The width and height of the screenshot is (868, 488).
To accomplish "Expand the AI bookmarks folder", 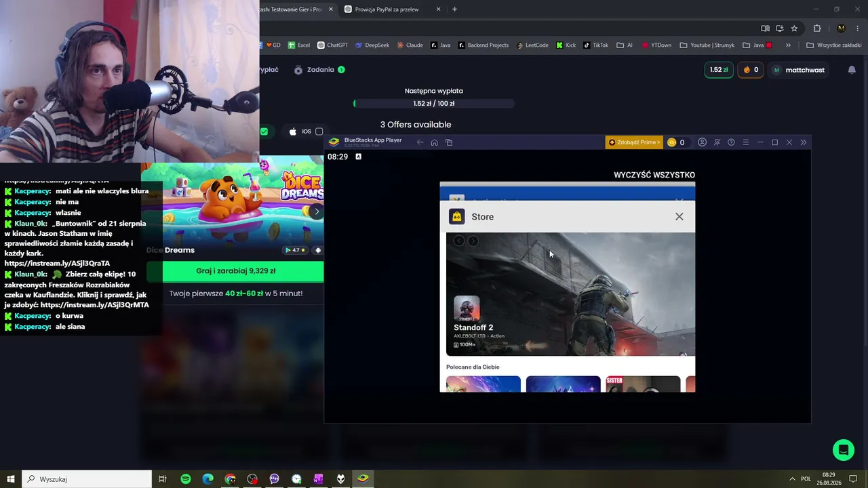I will pyautogui.click(x=625, y=45).
